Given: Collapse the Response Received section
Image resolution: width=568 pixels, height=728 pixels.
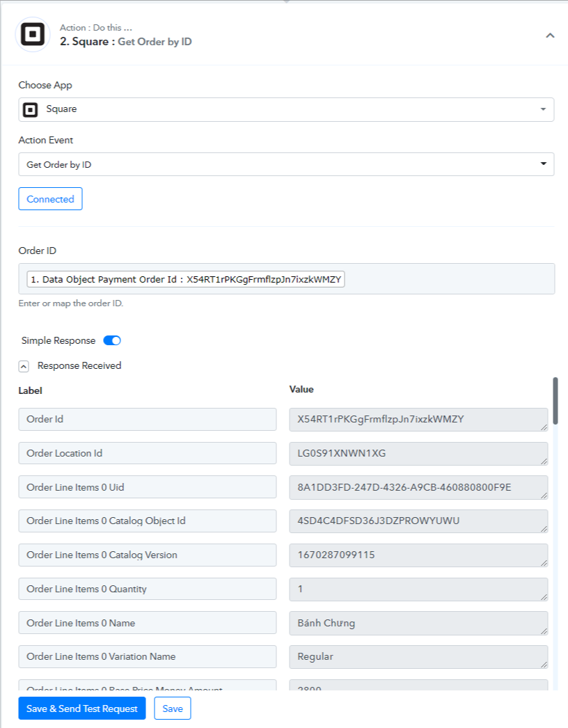Looking at the screenshot, I should [24, 366].
